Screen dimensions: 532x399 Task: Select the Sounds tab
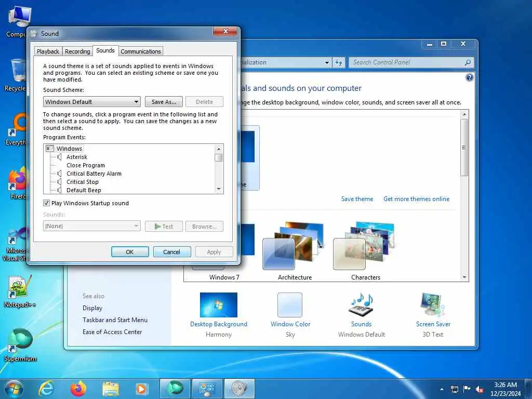[105, 50]
